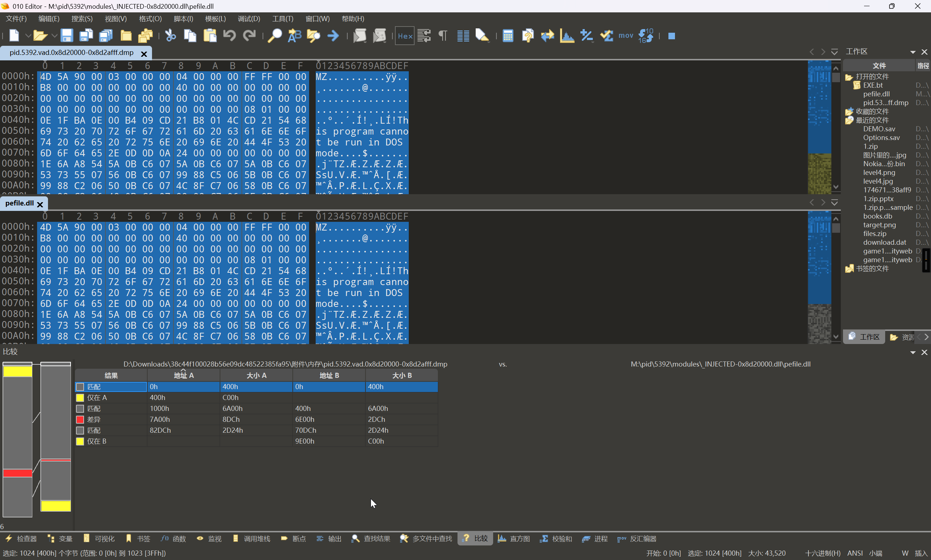The width and height of the screenshot is (931, 560).
Task: Open the 模板(L) menu
Action: (216, 19)
